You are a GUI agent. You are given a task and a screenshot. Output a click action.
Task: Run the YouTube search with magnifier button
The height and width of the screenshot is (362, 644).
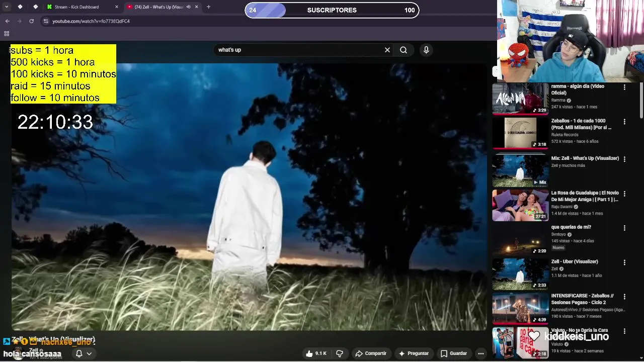coord(404,50)
